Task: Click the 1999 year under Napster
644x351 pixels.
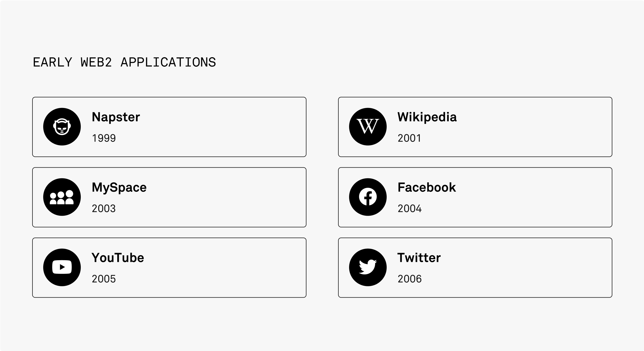Action: pyautogui.click(x=104, y=138)
